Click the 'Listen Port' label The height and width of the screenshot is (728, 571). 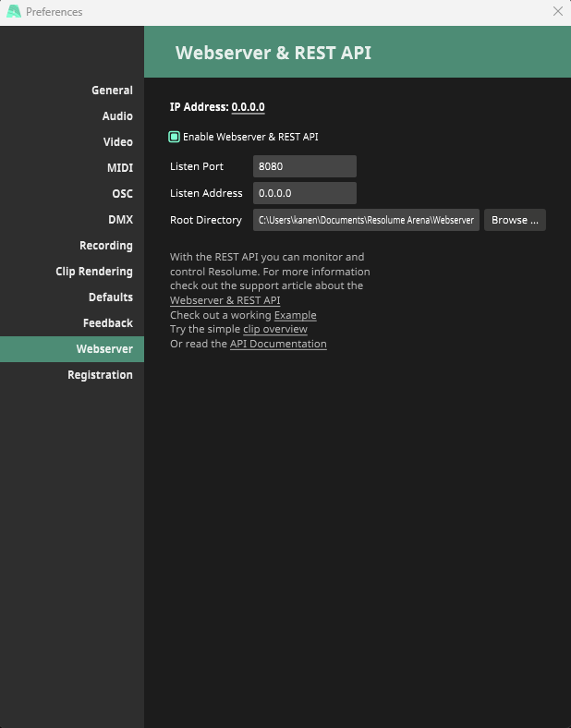(x=197, y=166)
